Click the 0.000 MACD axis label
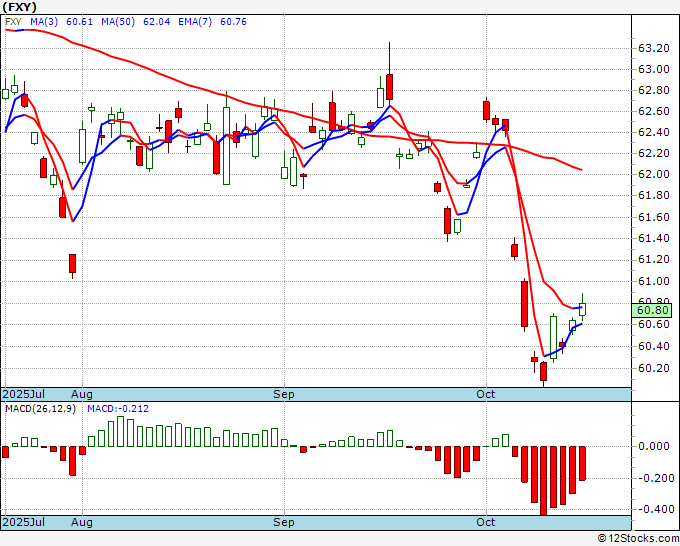The image size is (680, 546). (x=654, y=447)
